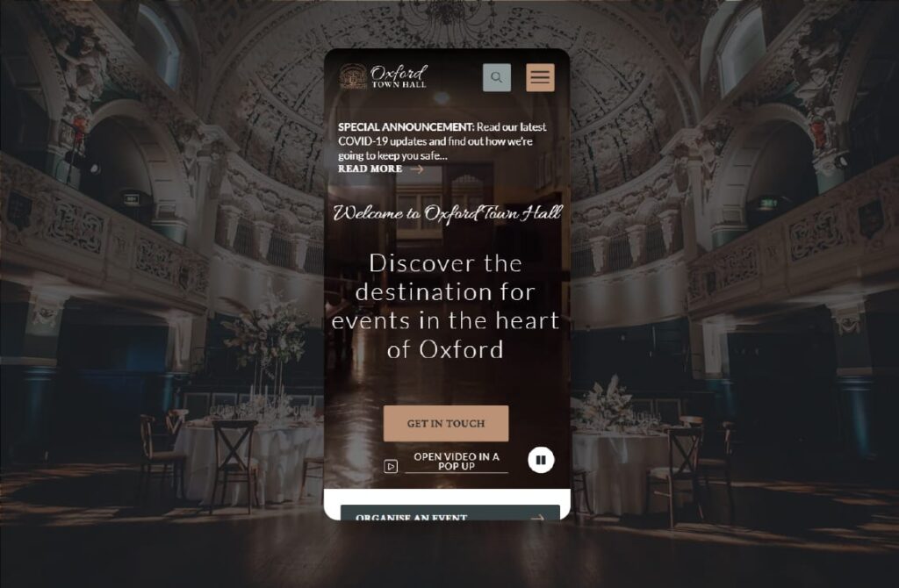This screenshot has height=588, width=899.
Task: Click the dining table in left background
Action: (247, 453)
